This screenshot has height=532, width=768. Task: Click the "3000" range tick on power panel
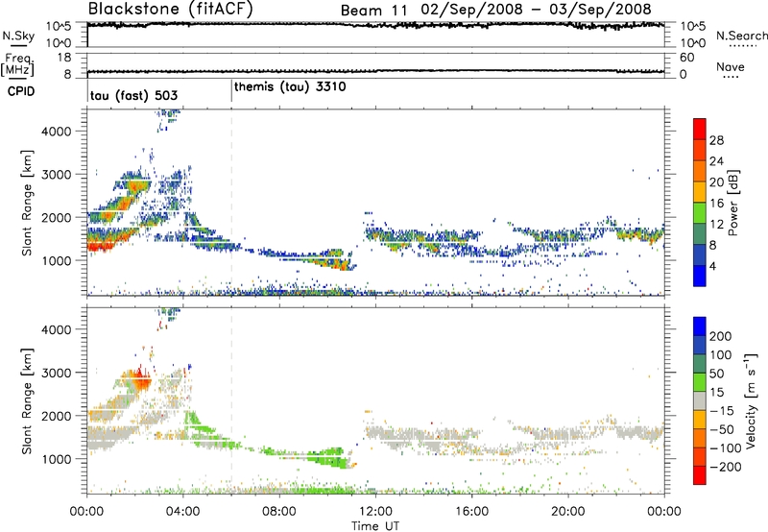[x=57, y=175]
